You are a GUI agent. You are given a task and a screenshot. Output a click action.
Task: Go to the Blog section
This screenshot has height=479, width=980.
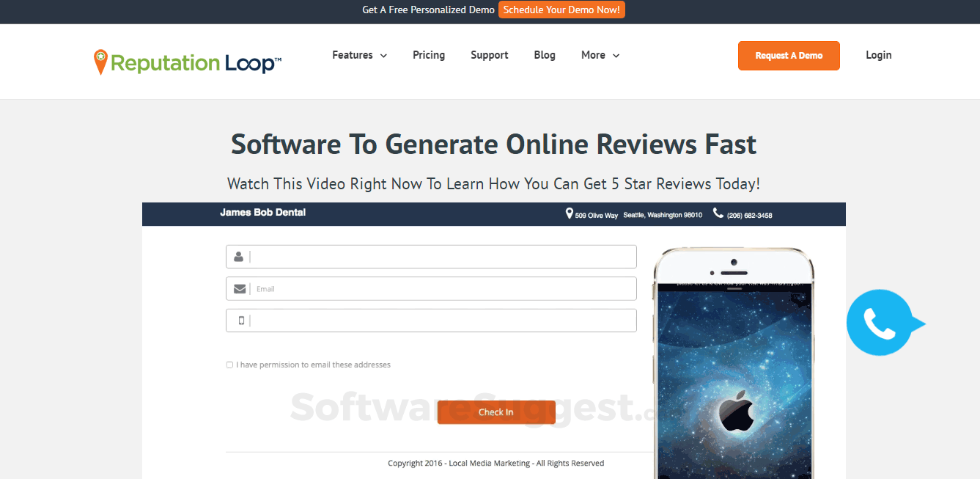[x=545, y=55]
